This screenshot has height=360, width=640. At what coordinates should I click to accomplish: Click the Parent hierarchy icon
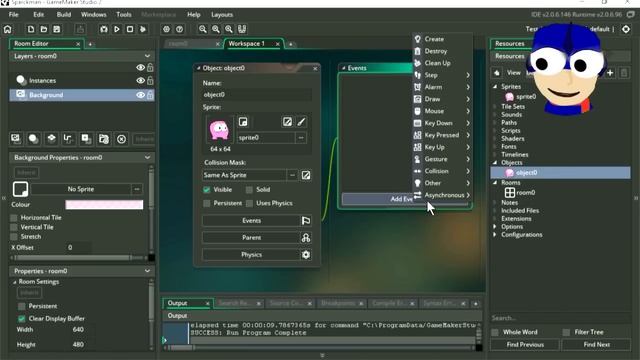pyautogui.click(x=306, y=238)
